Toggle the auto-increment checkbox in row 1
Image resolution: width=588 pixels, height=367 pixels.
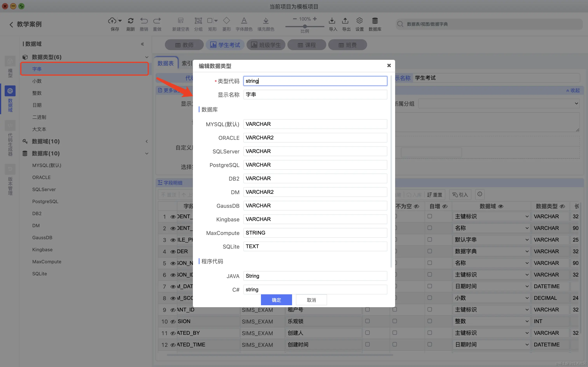tap(430, 216)
